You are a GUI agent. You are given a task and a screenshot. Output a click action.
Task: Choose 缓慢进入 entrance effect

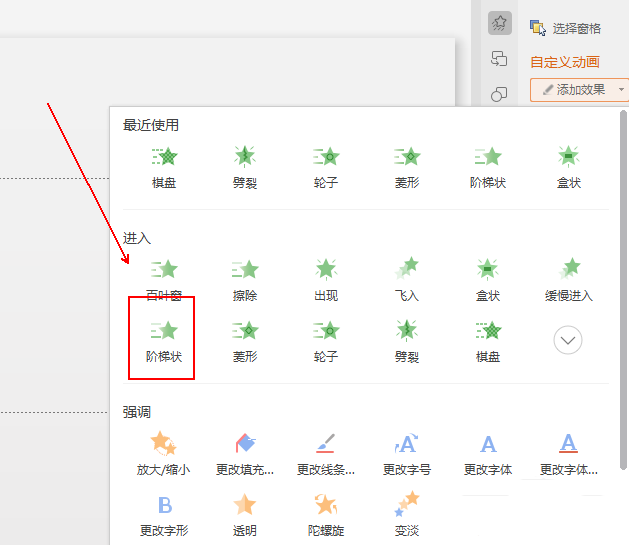click(568, 280)
